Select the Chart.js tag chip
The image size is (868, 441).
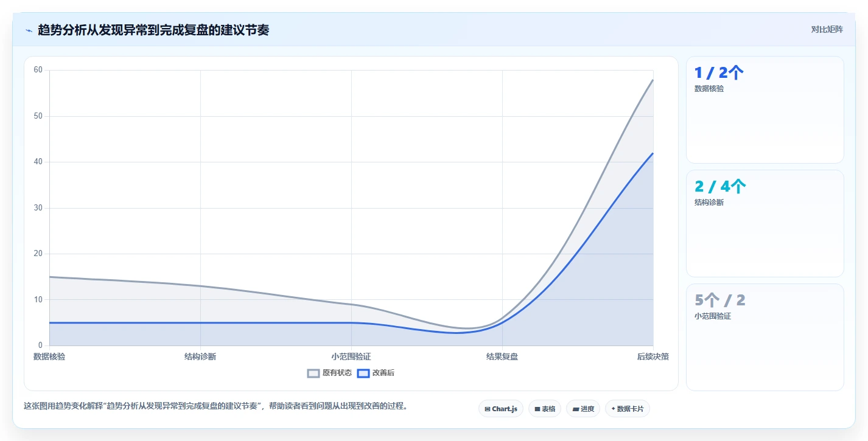click(501, 409)
